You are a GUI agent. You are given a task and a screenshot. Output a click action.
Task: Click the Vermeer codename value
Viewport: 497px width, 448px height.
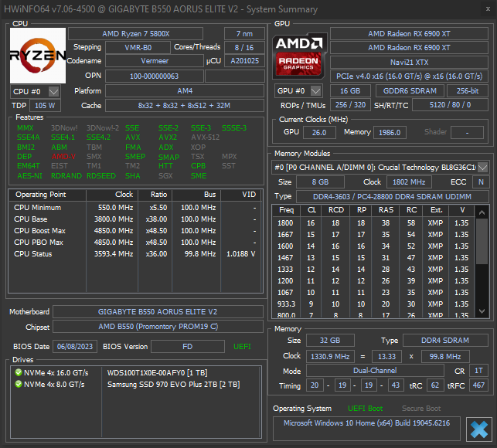(155, 61)
